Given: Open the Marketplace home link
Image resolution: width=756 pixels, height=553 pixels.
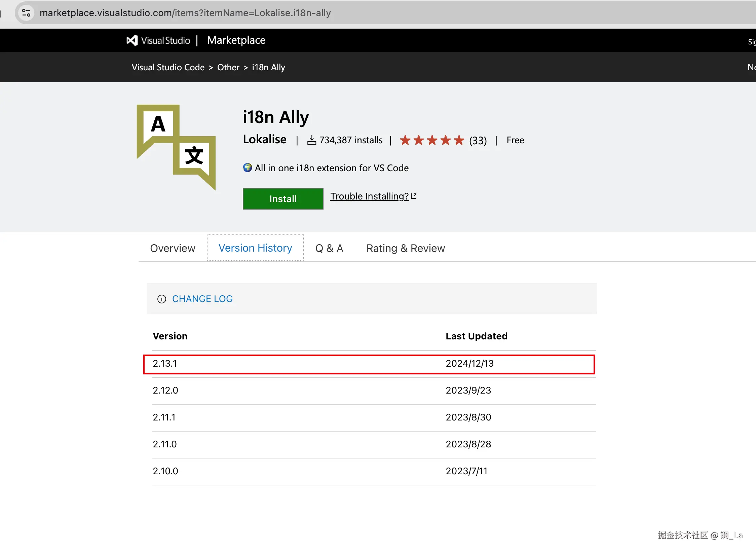Looking at the screenshot, I should 236,40.
